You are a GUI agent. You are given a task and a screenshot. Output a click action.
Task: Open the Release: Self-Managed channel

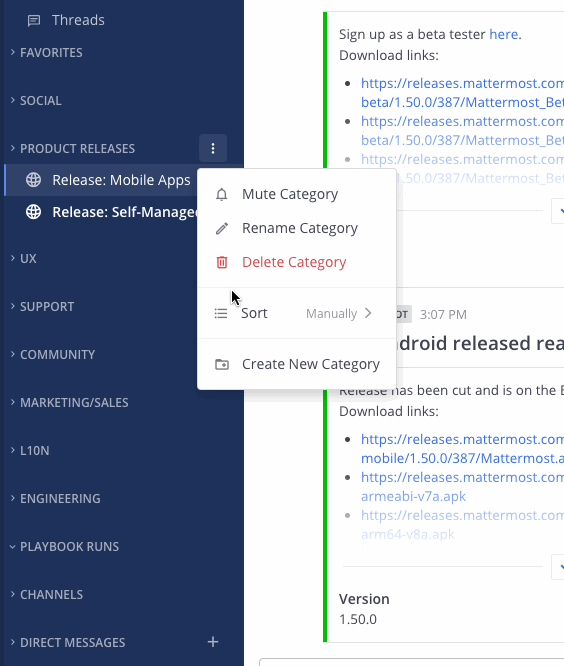point(123,212)
